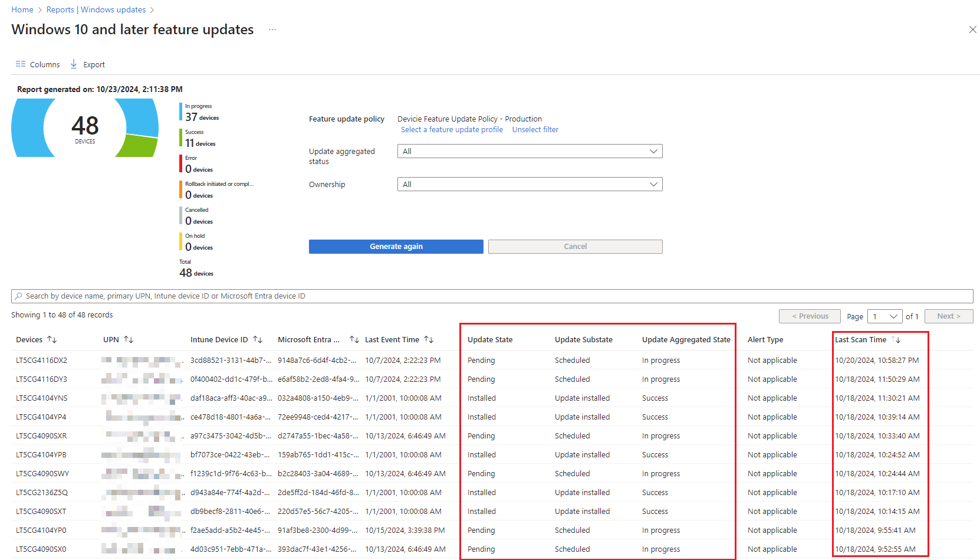Sort the Last Scan Time column
This screenshot has height=560, width=980.
(897, 339)
